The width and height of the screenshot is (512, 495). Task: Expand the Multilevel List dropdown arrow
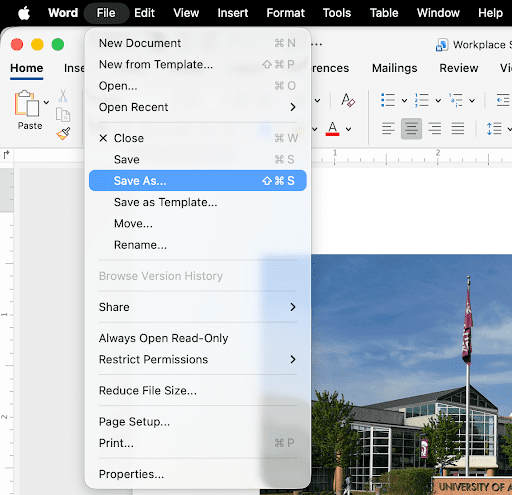click(x=472, y=100)
